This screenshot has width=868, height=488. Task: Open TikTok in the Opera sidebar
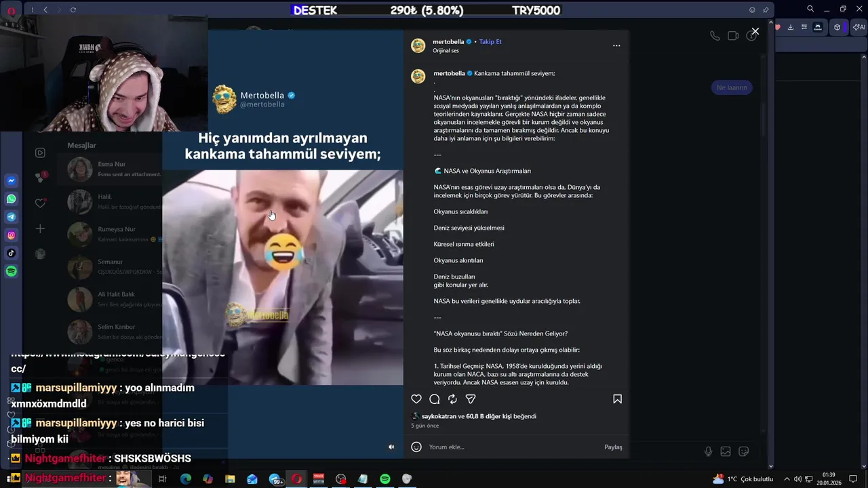(12, 253)
